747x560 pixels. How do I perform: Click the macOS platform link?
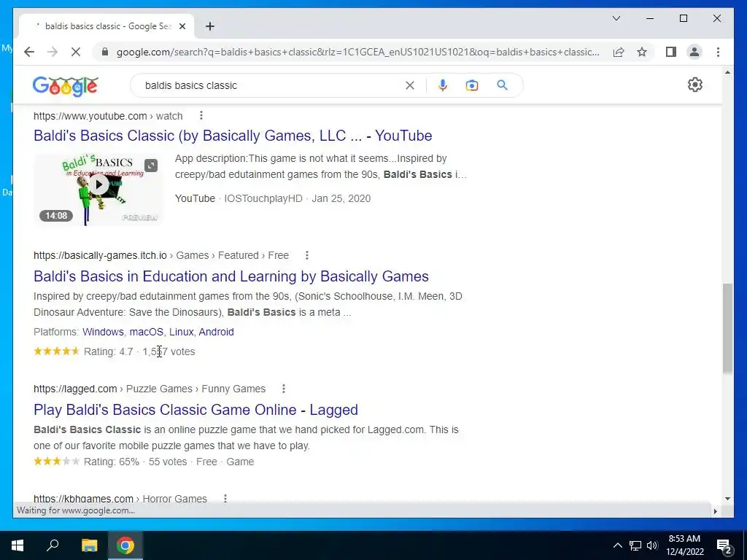click(146, 332)
